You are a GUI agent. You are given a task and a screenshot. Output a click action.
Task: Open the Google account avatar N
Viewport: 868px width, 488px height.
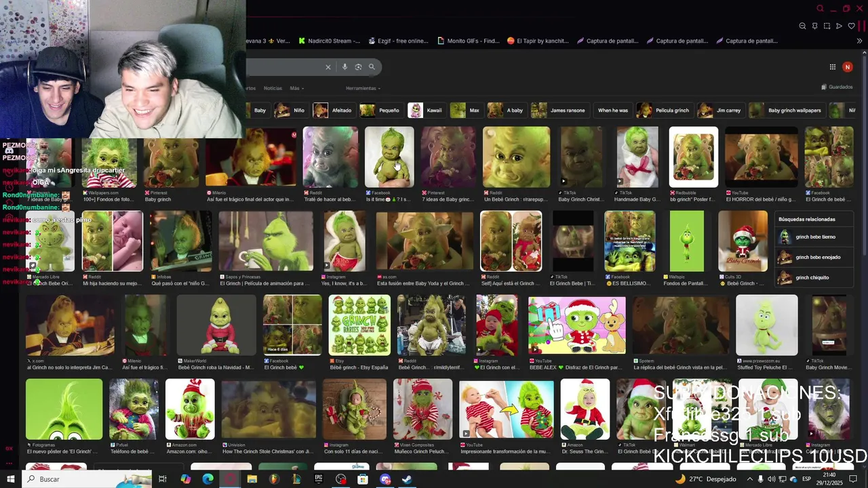coord(847,67)
